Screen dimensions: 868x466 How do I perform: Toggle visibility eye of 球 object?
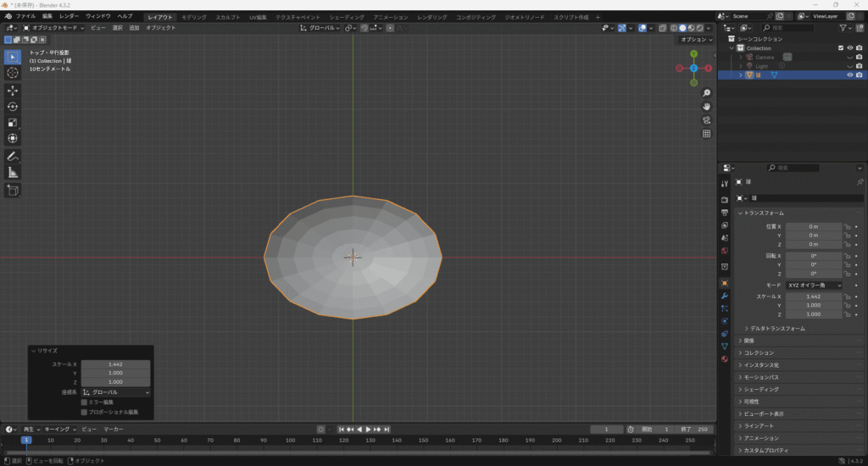(849, 75)
